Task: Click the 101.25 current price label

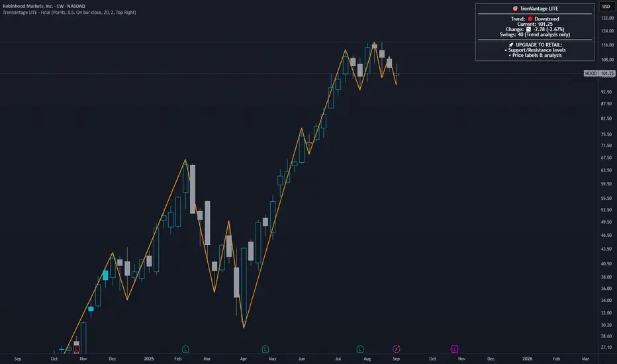Action: (x=608, y=73)
